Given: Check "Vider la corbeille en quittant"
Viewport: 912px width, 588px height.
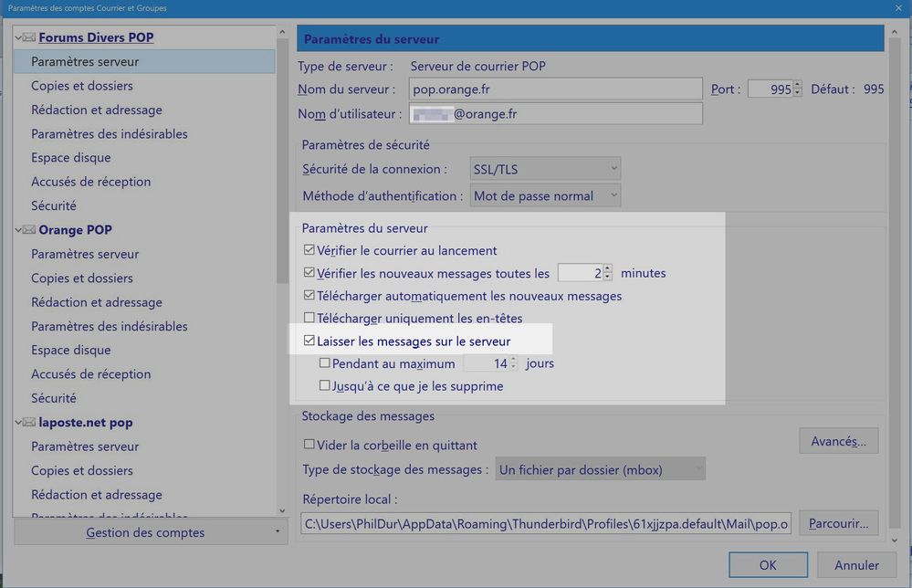Looking at the screenshot, I should point(309,446).
